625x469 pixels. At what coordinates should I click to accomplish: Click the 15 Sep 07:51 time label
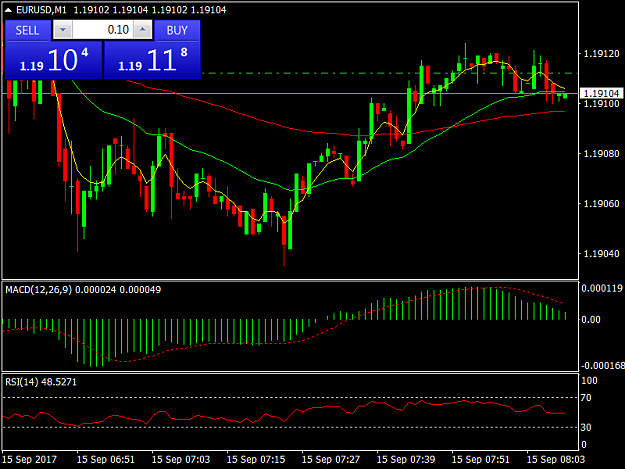pyautogui.click(x=481, y=459)
